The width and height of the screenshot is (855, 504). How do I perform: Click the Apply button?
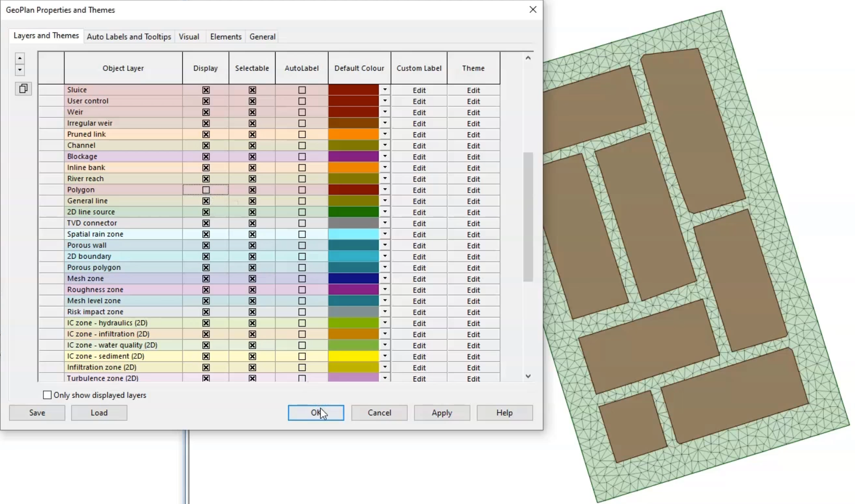[442, 413]
